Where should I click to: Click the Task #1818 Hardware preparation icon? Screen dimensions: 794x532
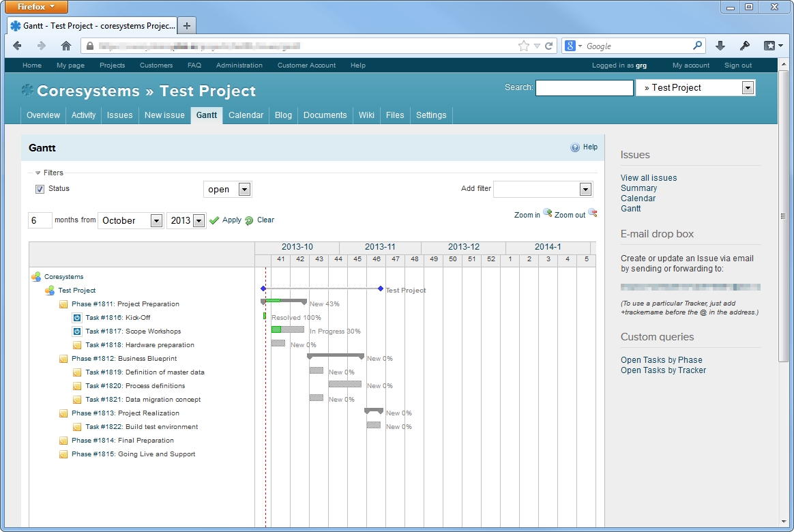click(x=77, y=345)
